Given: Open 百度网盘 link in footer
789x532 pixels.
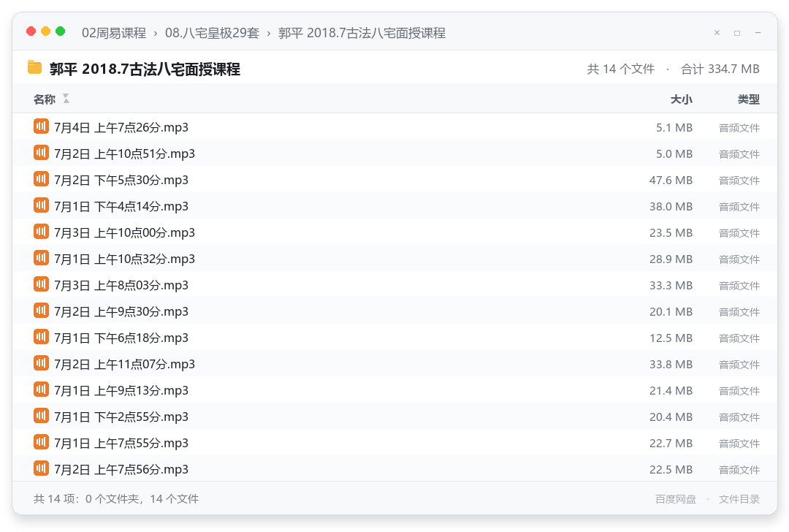Looking at the screenshot, I should coord(676,499).
